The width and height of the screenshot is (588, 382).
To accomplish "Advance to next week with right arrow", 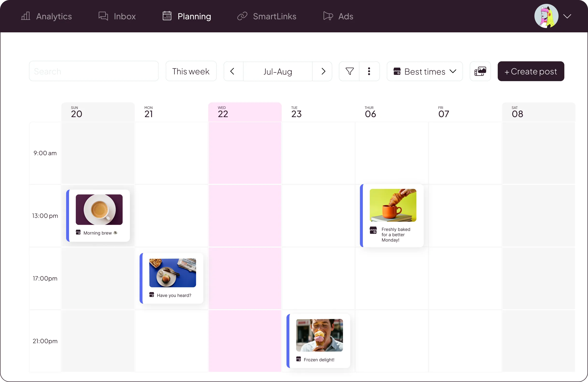I will (323, 71).
